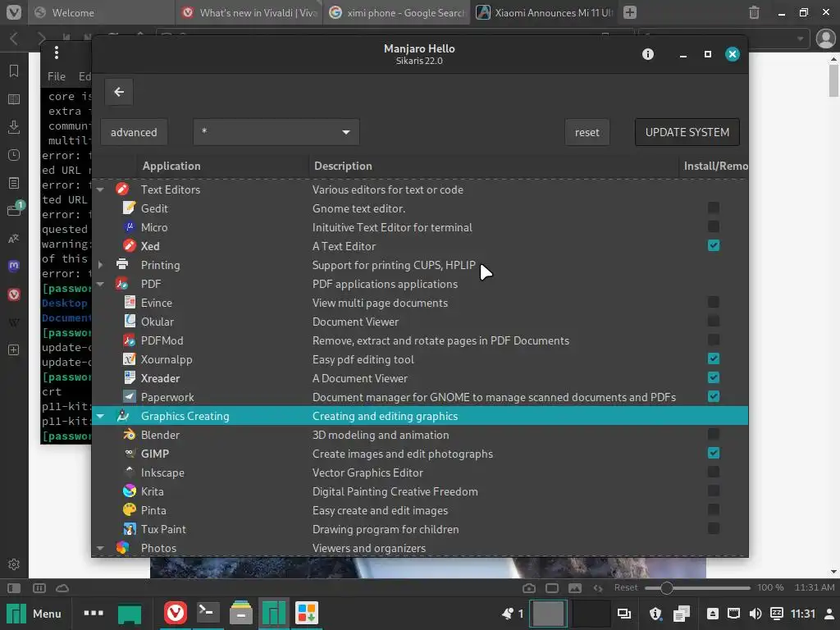
Task: Click Reset zoom in Vivaldi status bar
Action: pos(626,587)
